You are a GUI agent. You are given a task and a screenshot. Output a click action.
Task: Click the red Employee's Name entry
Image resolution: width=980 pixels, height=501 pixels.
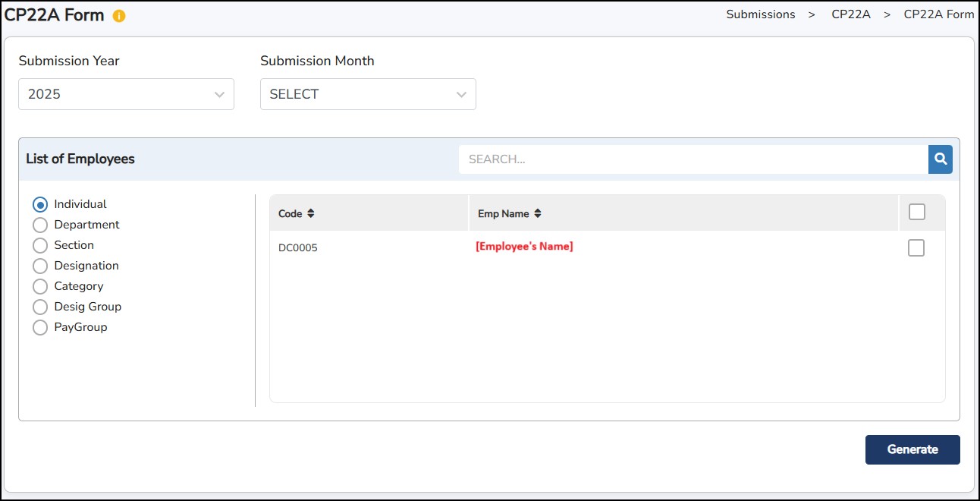(524, 247)
